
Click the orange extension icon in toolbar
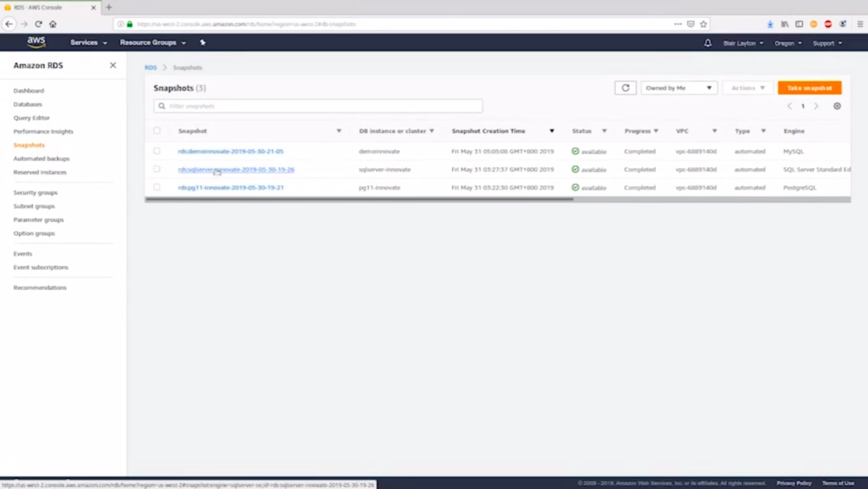point(813,24)
